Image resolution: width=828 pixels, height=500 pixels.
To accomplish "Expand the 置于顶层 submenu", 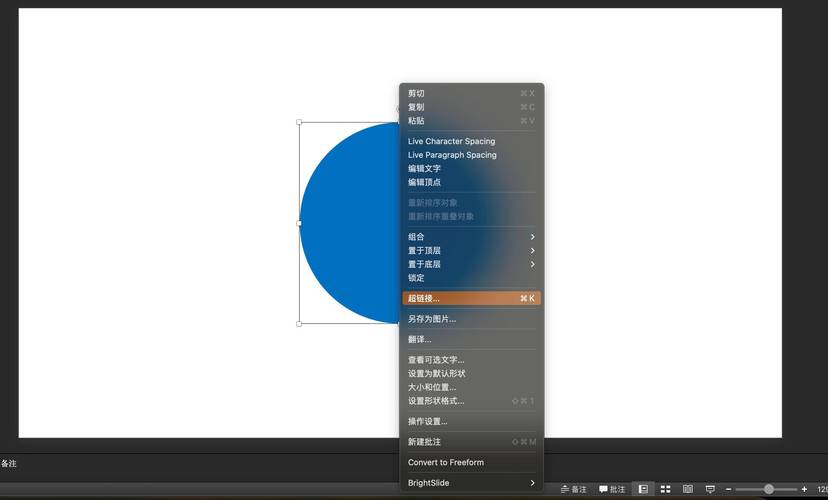I will (x=471, y=251).
